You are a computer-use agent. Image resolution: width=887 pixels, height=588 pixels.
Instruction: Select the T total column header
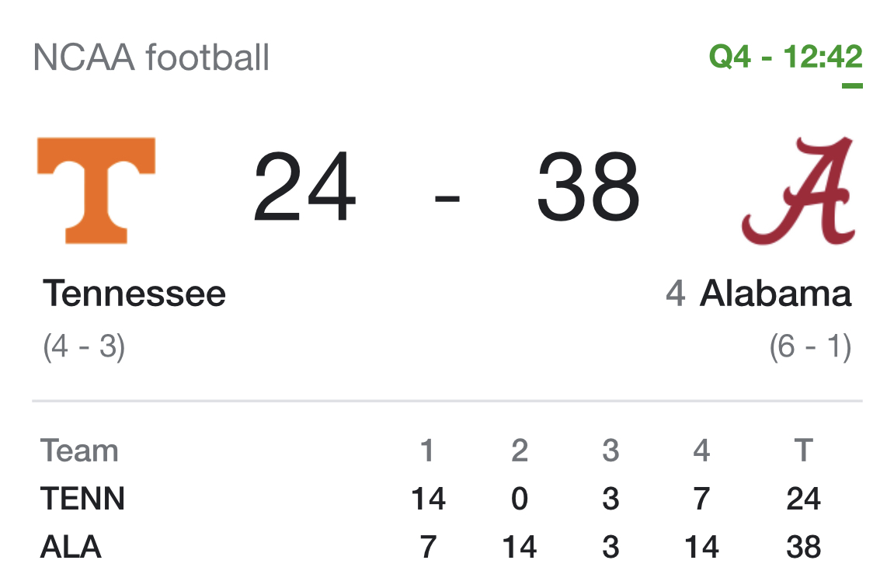tap(803, 451)
